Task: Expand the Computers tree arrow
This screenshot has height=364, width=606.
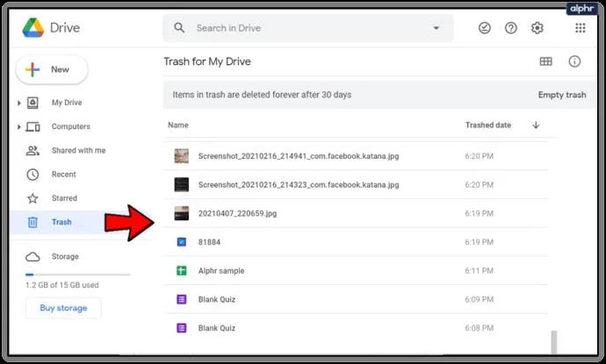Action: pyautogui.click(x=18, y=126)
